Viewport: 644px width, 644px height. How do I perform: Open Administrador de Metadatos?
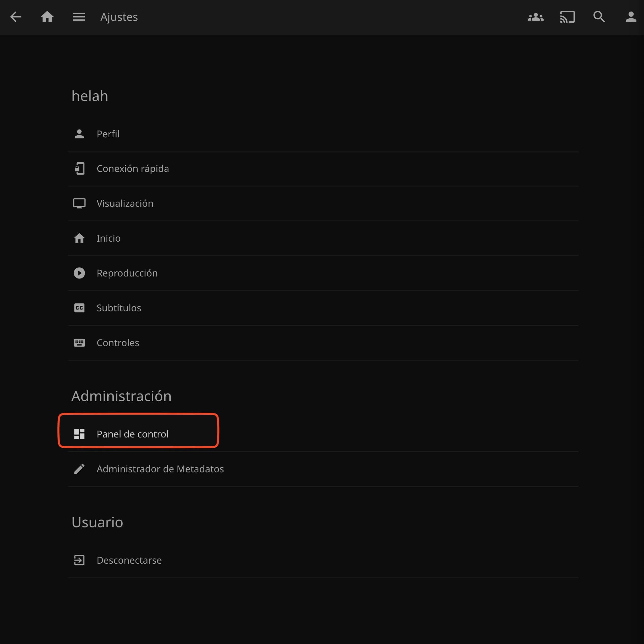pos(160,469)
